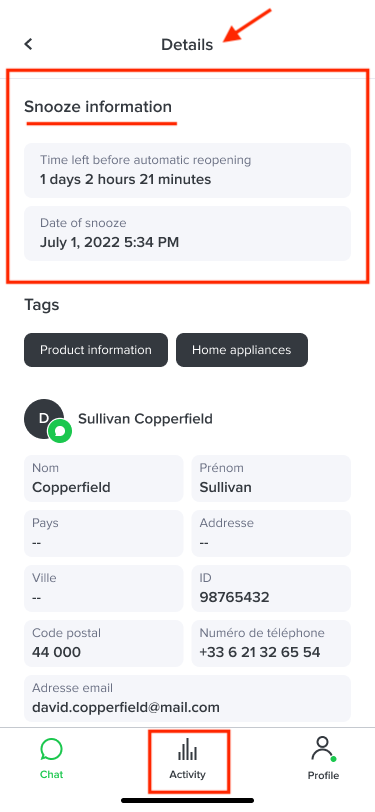This screenshot has width=375, height=812.
Task: Tap the Adresse email field
Action: pos(188,698)
